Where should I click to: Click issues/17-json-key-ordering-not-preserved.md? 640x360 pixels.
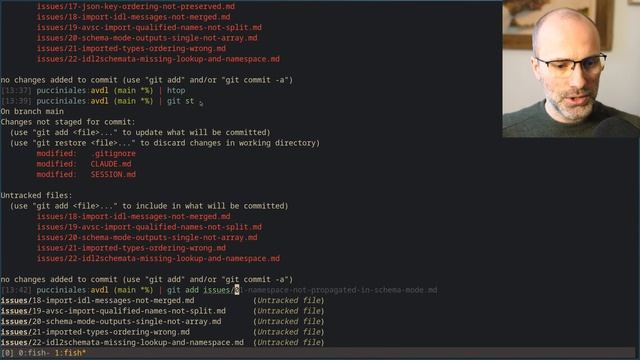pos(136,7)
